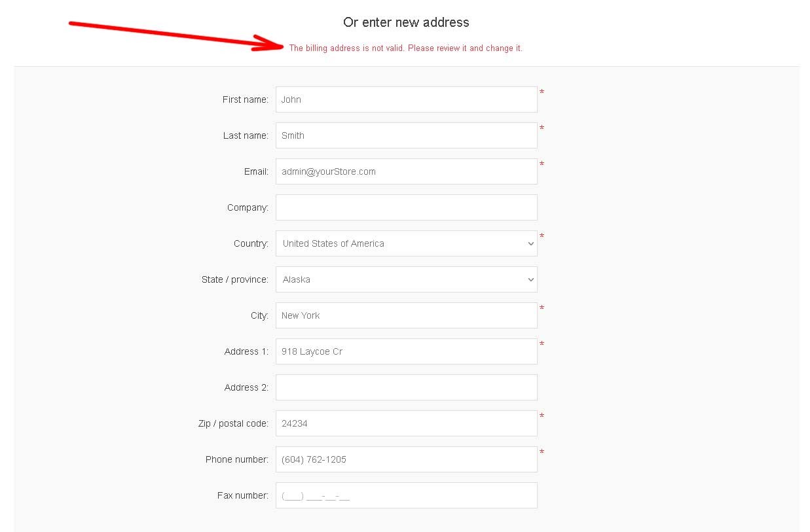
Task: Click the empty Address 2 input field
Action: click(406, 387)
